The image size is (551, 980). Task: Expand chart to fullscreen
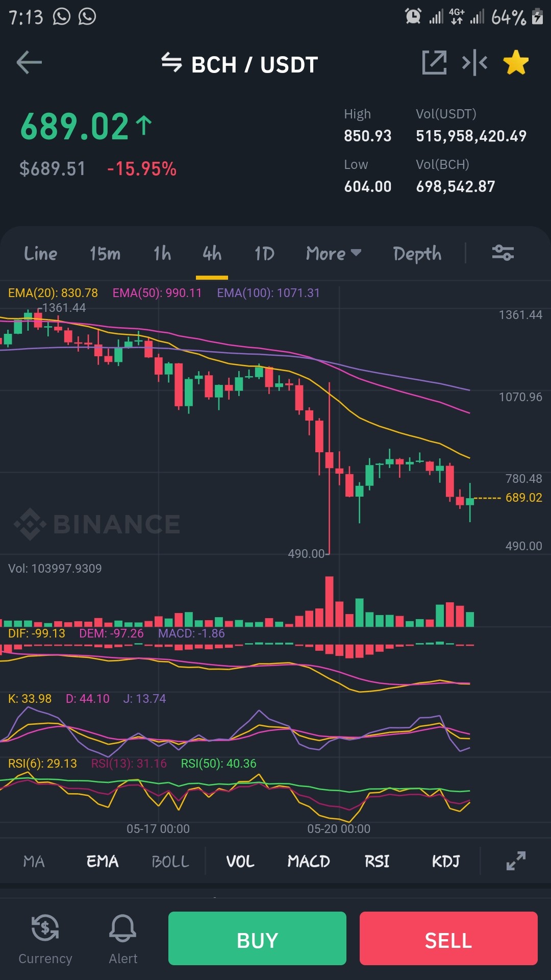[516, 861]
